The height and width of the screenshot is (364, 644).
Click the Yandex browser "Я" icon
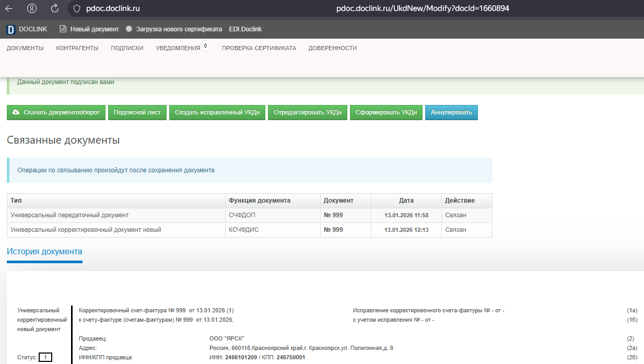click(x=31, y=8)
